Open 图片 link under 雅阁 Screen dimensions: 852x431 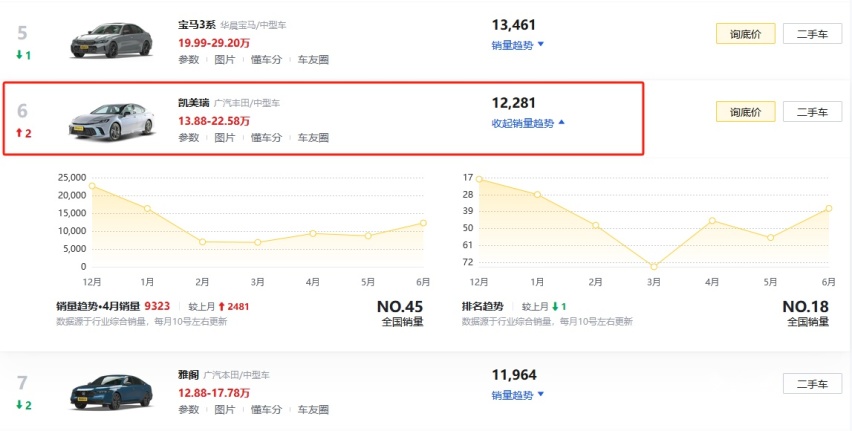[x=224, y=410]
